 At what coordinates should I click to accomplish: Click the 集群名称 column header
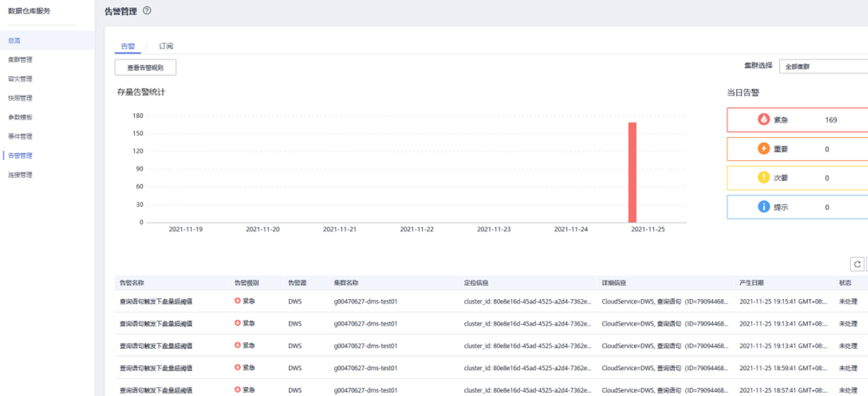(346, 283)
